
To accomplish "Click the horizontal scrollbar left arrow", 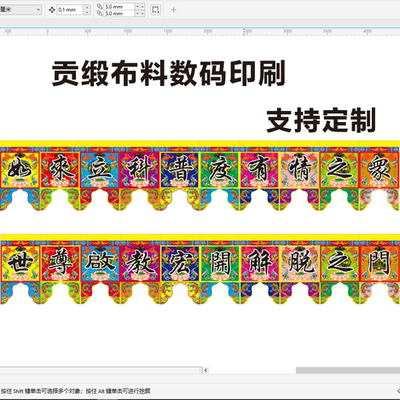I will point(206,370).
